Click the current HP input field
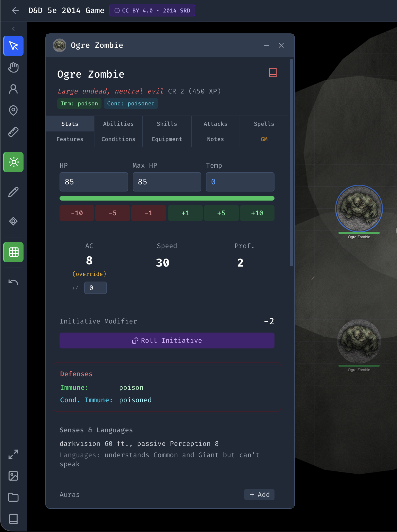This screenshot has height=532, width=397. tap(94, 182)
